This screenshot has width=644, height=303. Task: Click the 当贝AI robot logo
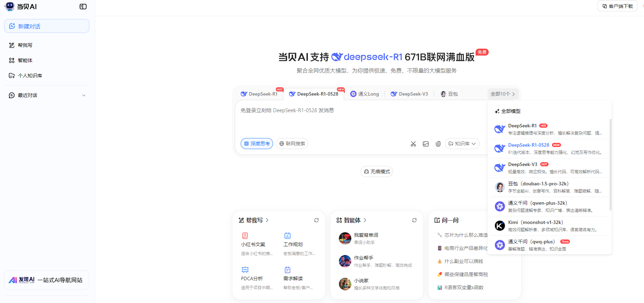[10, 6]
